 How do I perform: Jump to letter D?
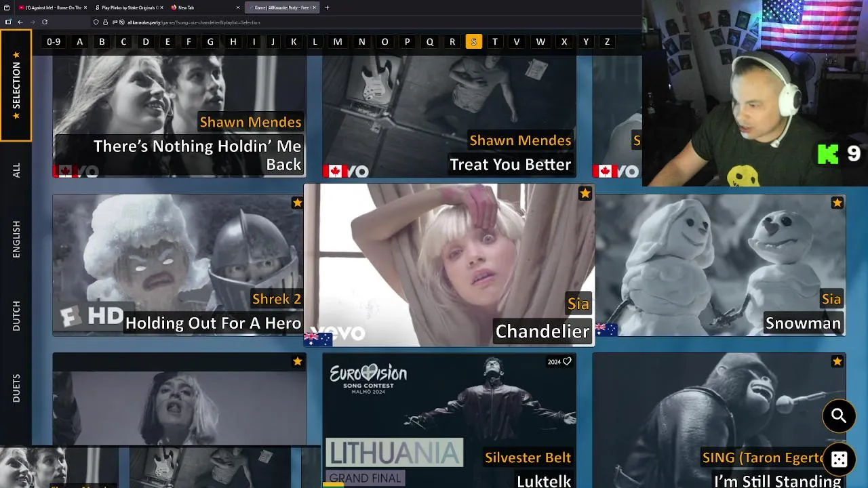click(146, 42)
